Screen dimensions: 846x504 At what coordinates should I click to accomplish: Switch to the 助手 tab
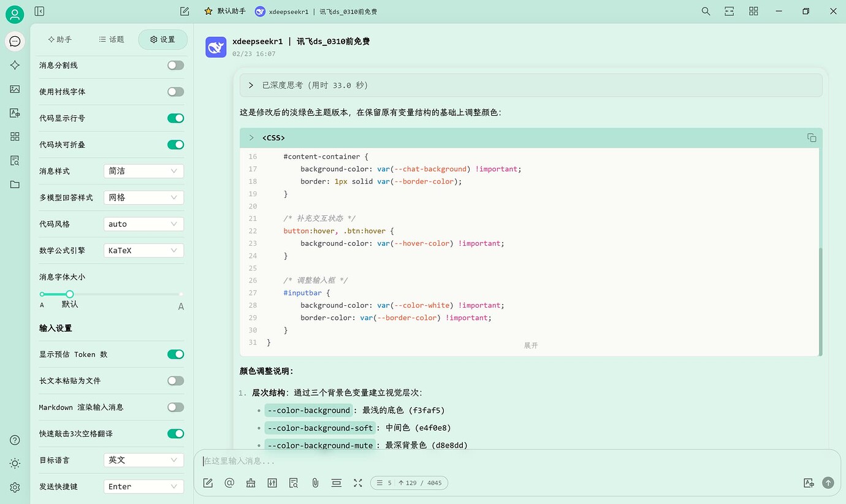click(x=59, y=39)
